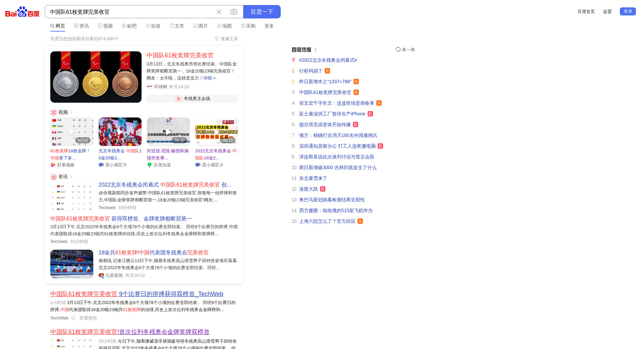
Task: Click into the search input field
Action: click(131, 12)
